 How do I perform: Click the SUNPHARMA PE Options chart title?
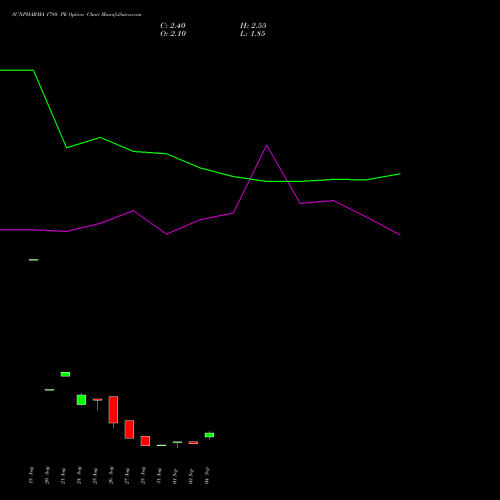click(x=76, y=15)
